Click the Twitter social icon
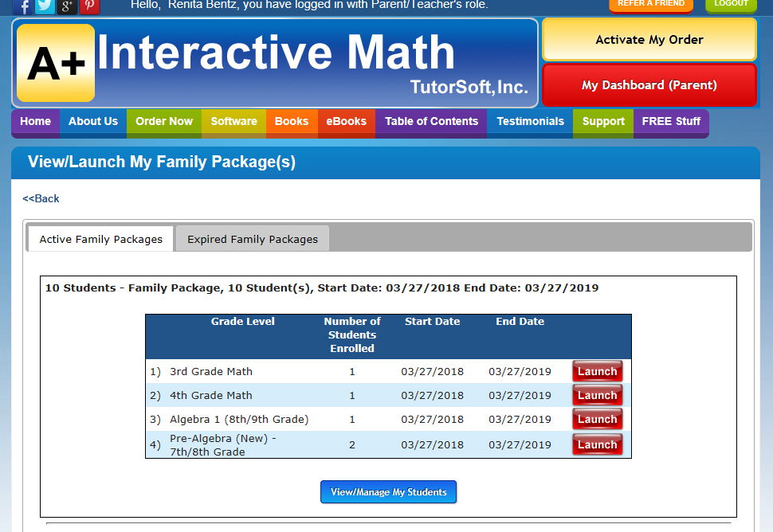Screen dimensions: 773x532 44,6
